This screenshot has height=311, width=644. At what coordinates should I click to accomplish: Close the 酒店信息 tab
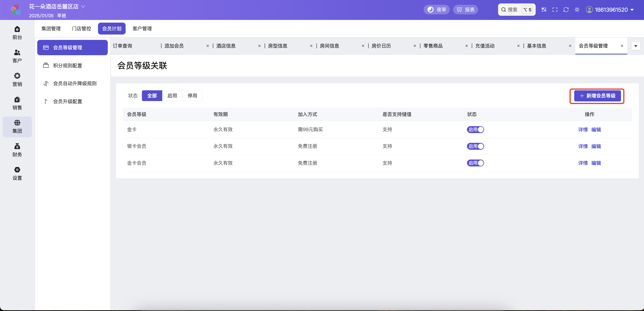click(x=259, y=46)
